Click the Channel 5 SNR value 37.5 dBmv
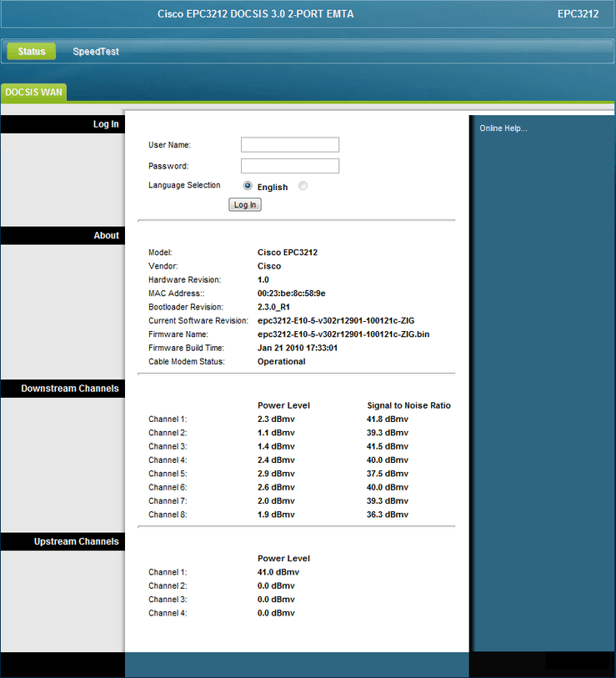616x678 pixels. [388, 474]
